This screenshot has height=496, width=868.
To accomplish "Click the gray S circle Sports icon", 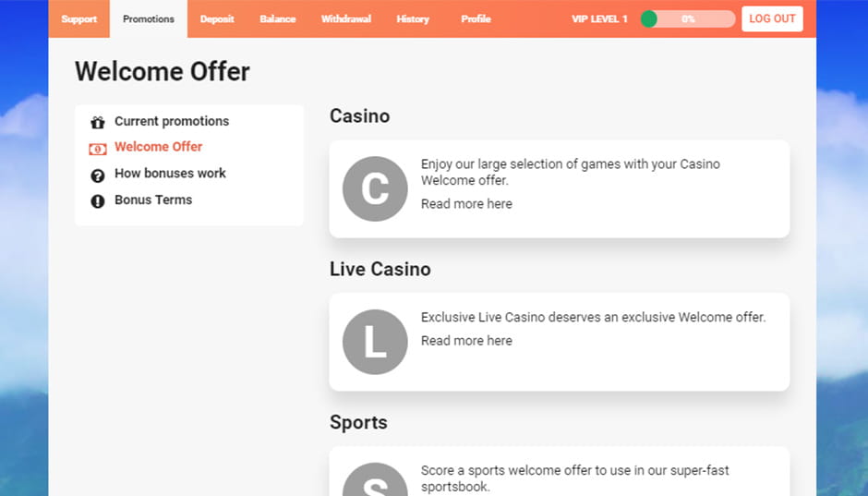I will tap(375, 479).
